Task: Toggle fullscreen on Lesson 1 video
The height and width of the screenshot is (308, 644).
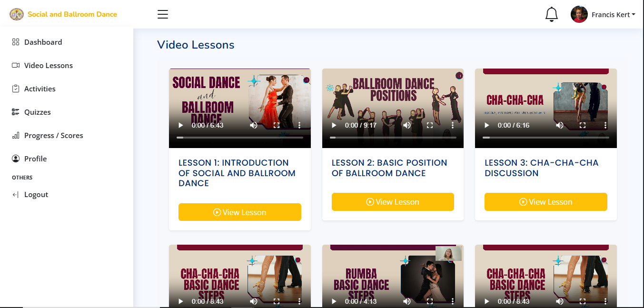Action: coord(277,125)
